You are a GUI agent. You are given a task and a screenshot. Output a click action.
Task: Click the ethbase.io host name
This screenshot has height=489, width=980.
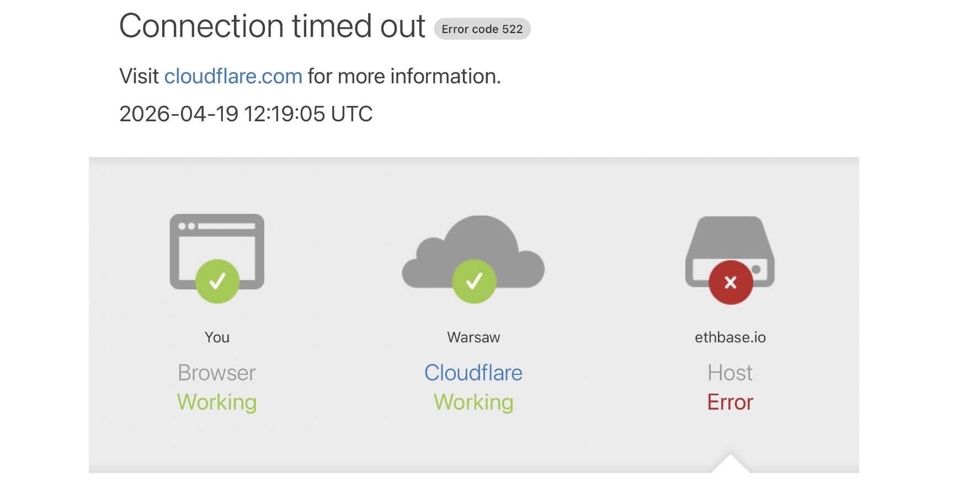pos(730,337)
